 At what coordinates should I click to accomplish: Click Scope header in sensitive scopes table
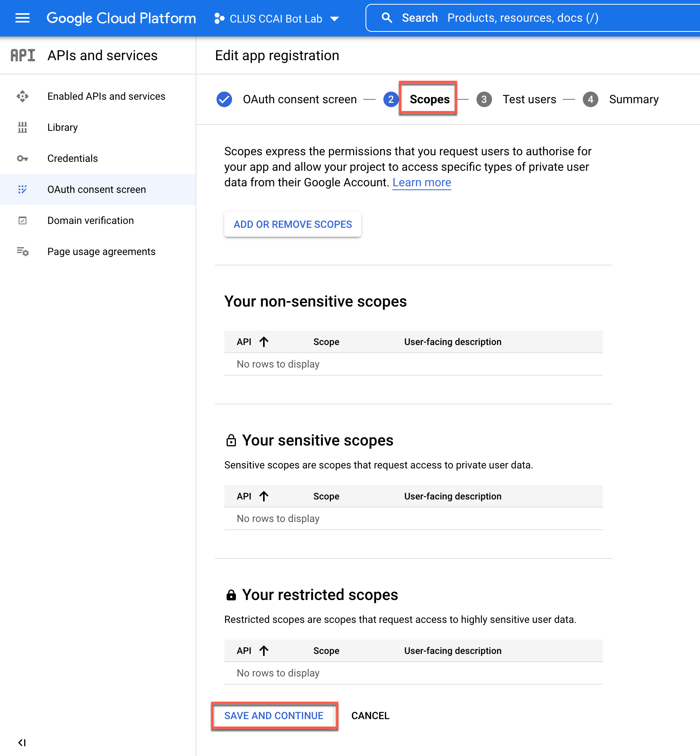click(326, 496)
